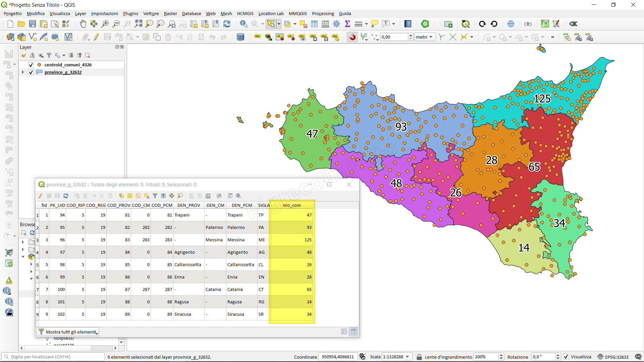Switch attribute table to form view
Viewport: 644px width, 362px height.
344,331
